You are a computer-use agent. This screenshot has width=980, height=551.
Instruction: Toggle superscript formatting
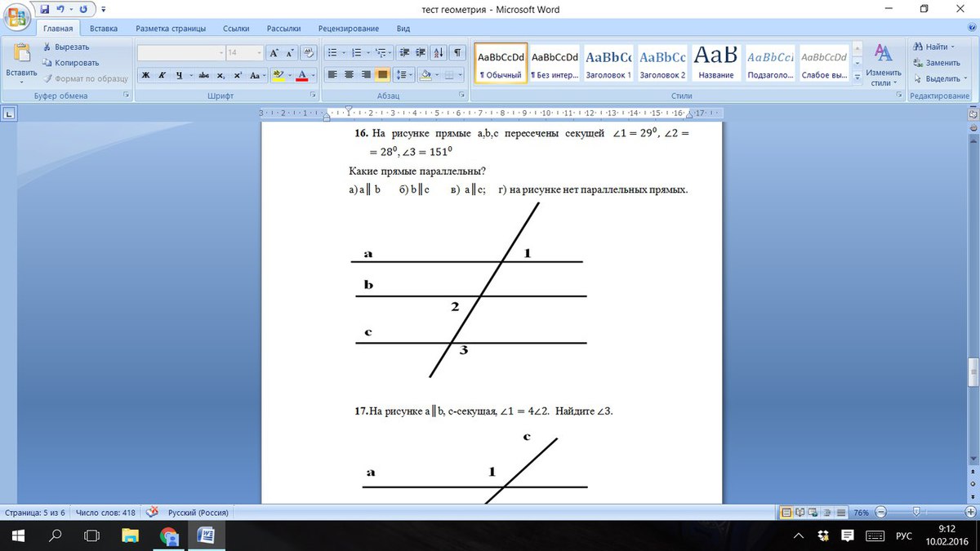click(x=238, y=75)
